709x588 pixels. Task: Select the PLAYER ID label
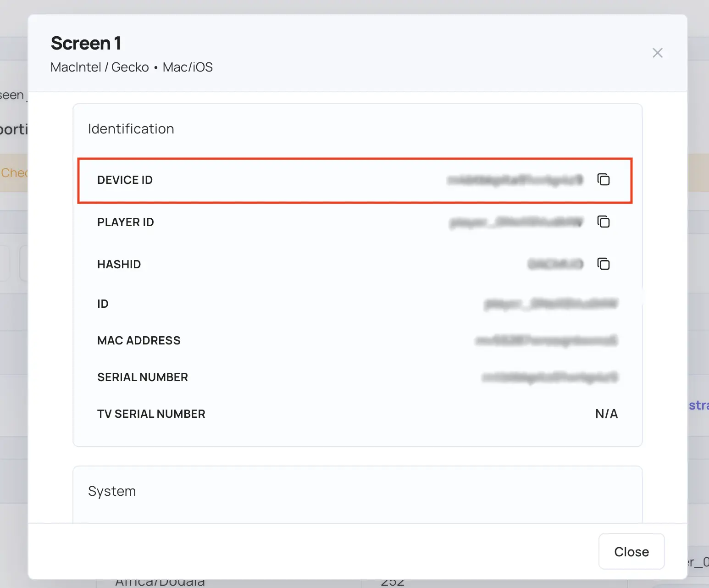click(126, 222)
